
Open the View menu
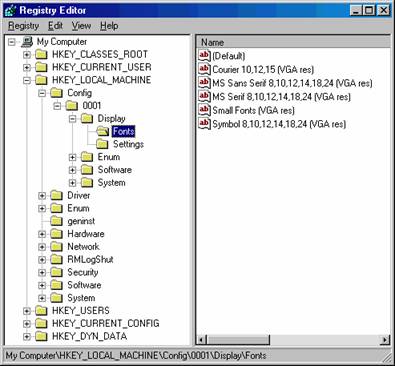click(81, 26)
